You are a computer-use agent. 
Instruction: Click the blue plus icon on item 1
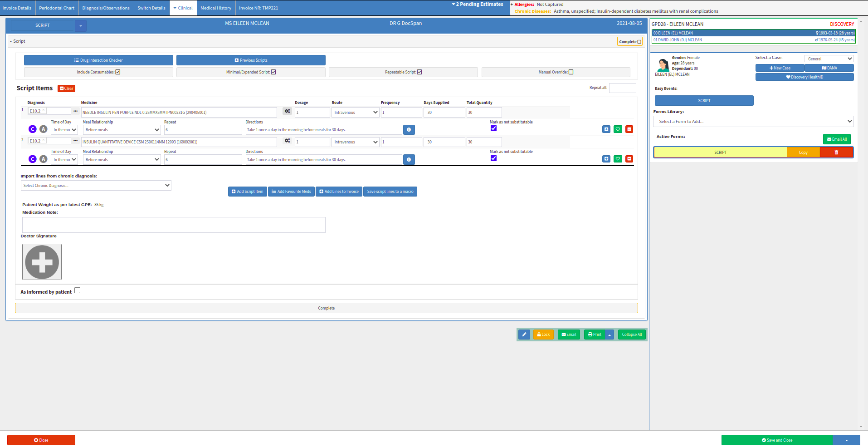coord(606,129)
